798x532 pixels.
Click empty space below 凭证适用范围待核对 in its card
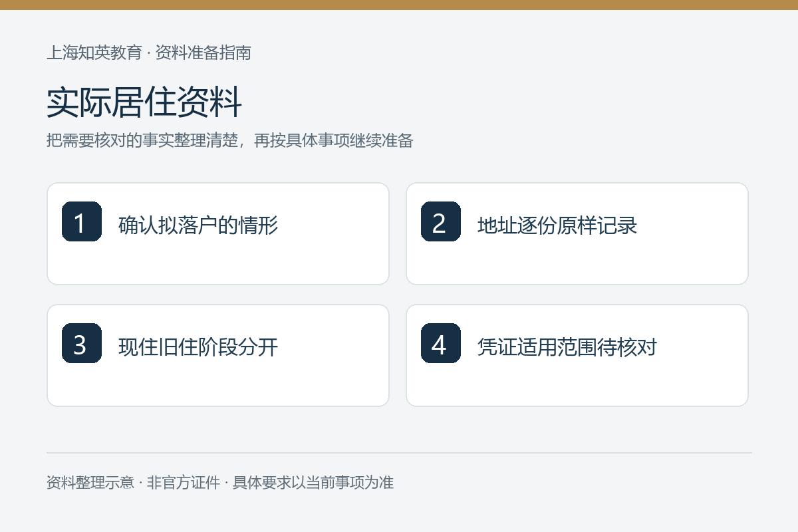pyautogui.click(x=577, y=384)
